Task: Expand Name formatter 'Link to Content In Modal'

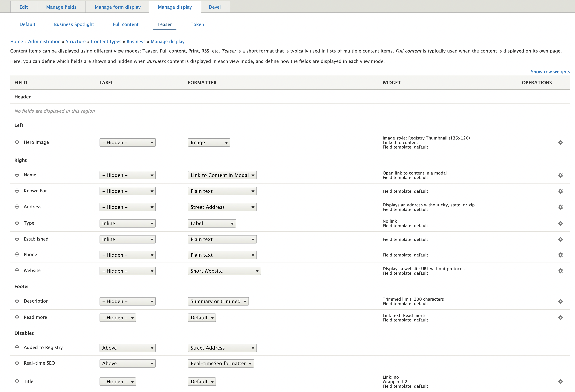Action: coord(222,175)
